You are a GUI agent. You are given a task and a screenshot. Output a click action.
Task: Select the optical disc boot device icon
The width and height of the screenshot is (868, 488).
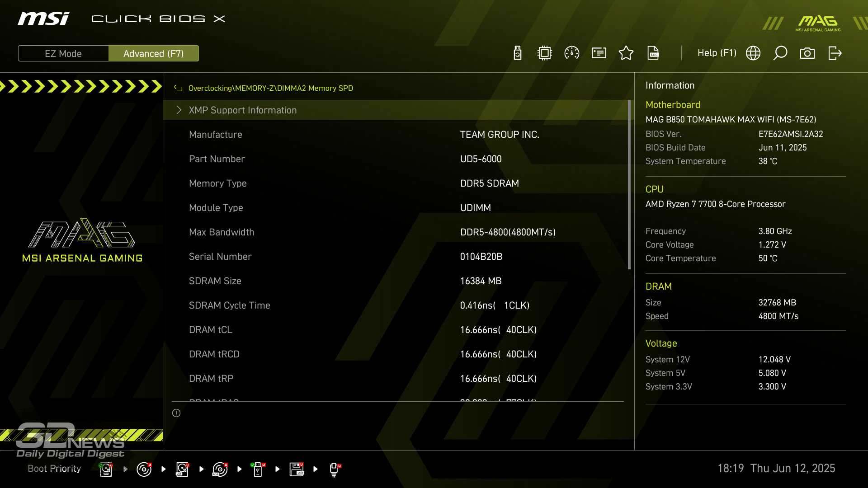pyautogui.click(x=144, y=469)
